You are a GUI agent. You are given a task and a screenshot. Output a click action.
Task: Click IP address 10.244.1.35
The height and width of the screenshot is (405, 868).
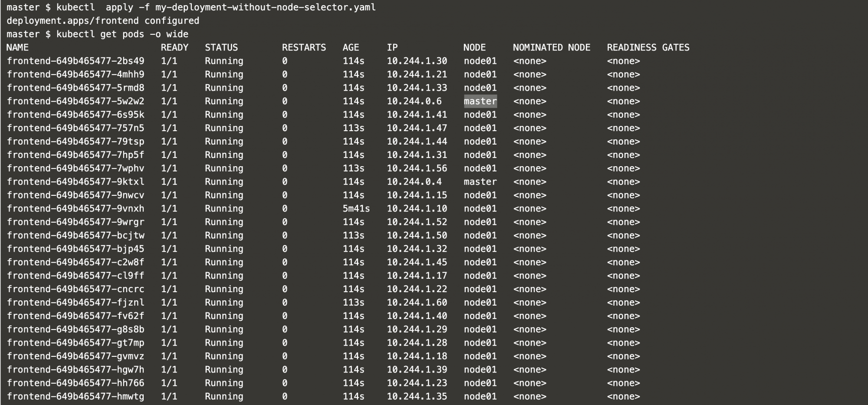tap(417, 397)
